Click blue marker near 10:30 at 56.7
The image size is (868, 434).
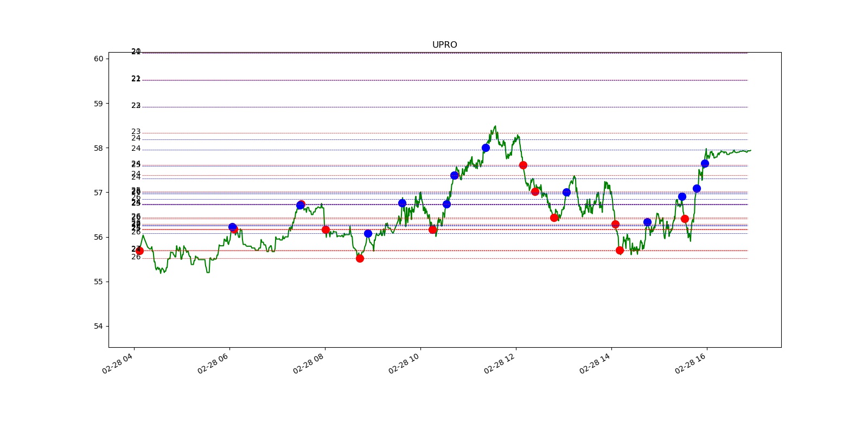point(446,204)
